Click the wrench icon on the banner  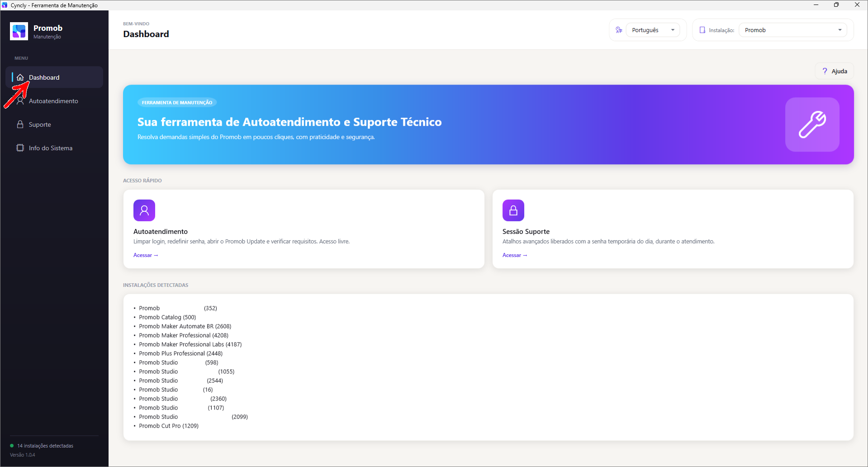point(812,124)
